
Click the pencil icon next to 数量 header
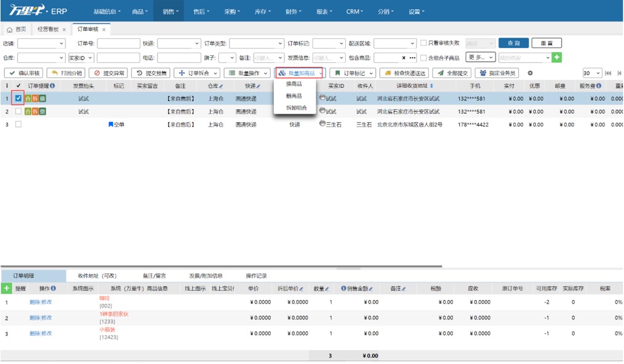(327, 289)
